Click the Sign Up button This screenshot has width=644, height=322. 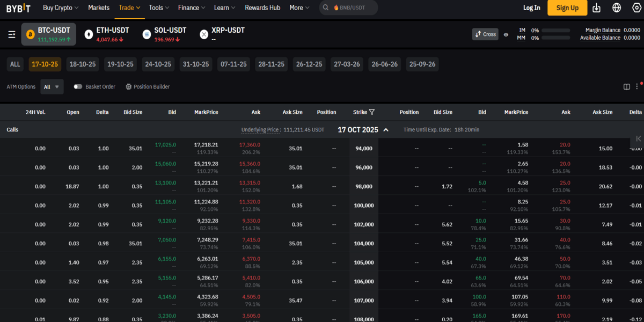pyautogui.click(x=567, y=8)
